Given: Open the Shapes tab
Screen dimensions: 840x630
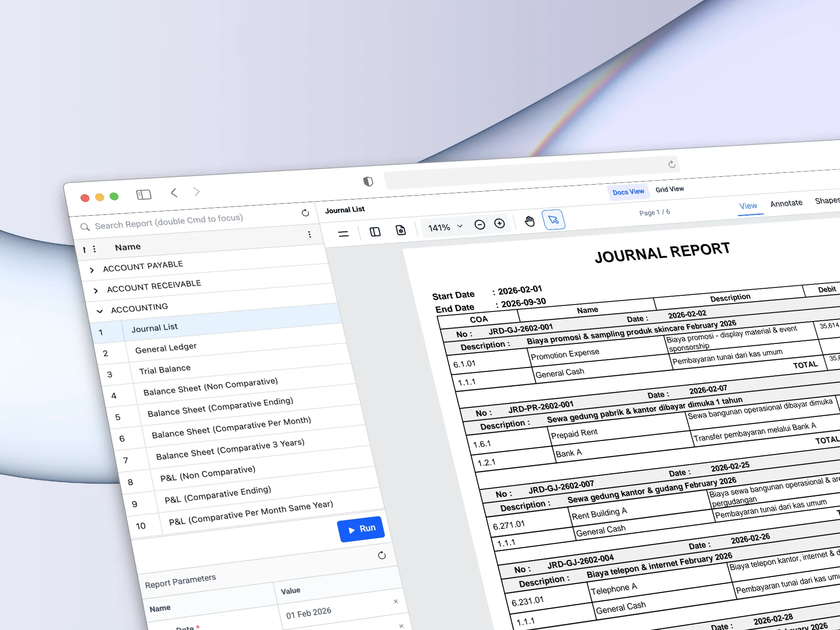Looking at the screenshot, I should coord(827,200).
